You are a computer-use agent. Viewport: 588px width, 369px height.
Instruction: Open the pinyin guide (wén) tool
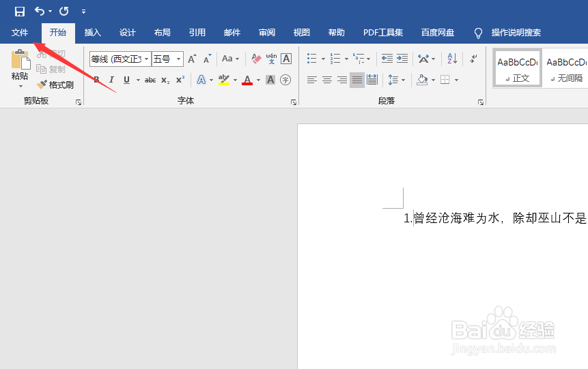pos(271,59)
